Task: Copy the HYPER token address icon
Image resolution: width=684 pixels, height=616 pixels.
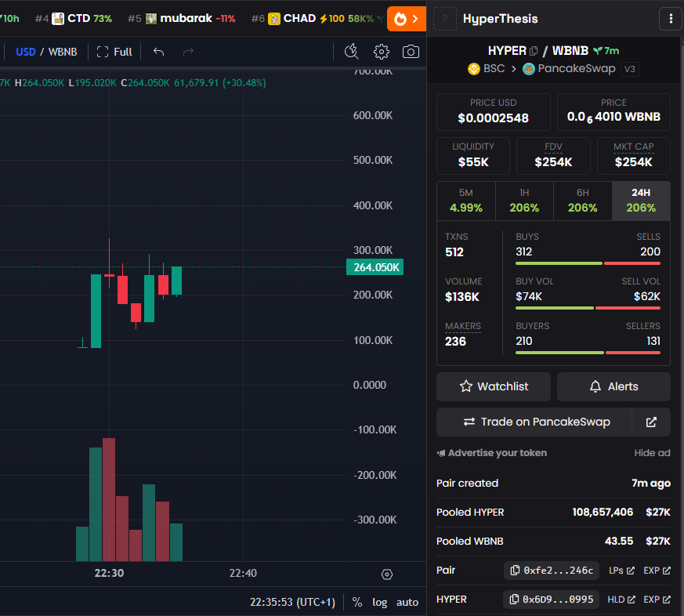Action: tap(534, 51)
